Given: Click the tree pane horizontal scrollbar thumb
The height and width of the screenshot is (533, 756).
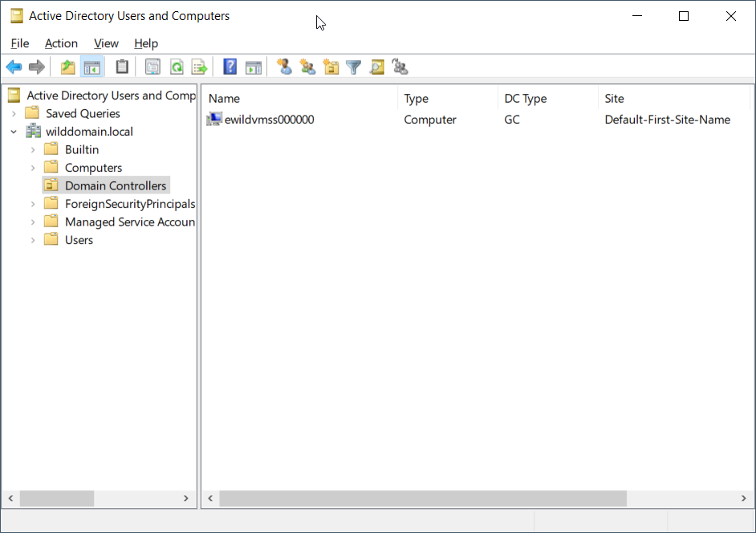Looking at the screenshot, I should (x=56, y=498).
